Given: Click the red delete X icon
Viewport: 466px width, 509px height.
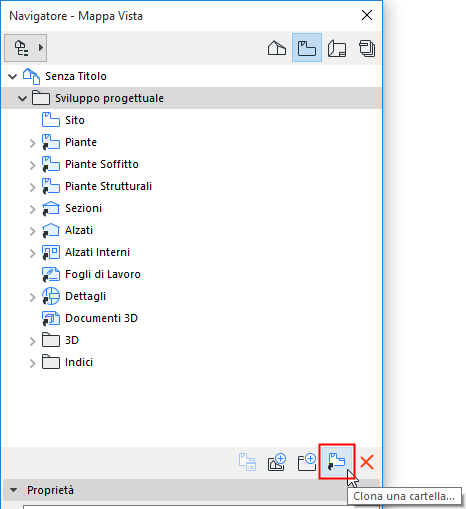Looking at the screenshot, I should pos(367,462).
